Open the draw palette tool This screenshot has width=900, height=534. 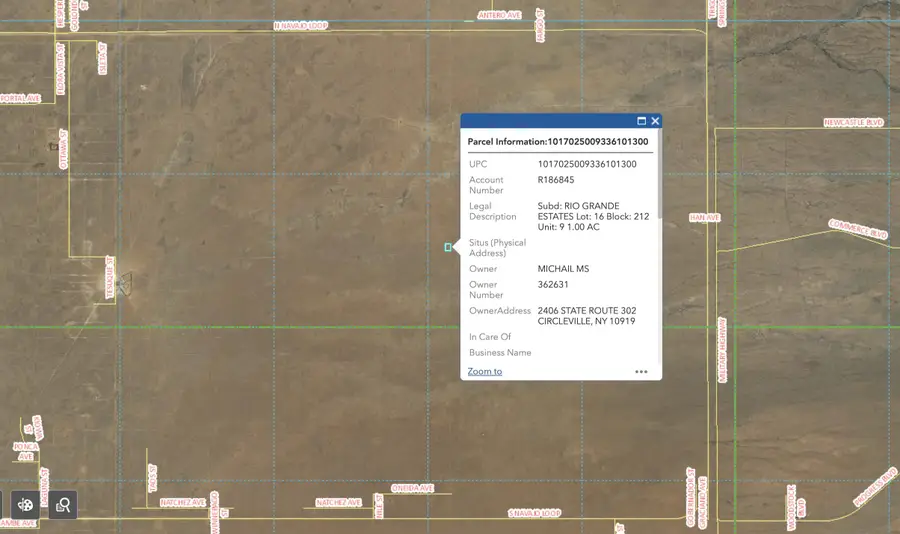point(25,505)
